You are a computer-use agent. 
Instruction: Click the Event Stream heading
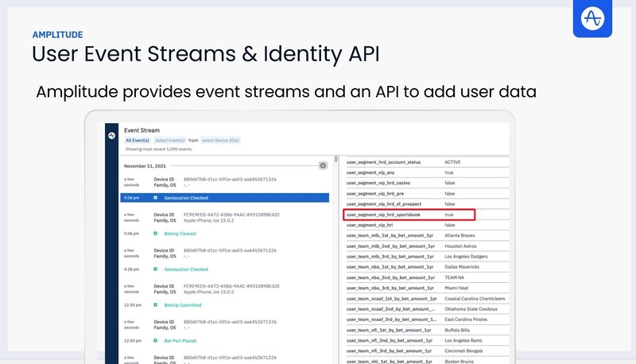pyautogui.click(x=142, y=130)
